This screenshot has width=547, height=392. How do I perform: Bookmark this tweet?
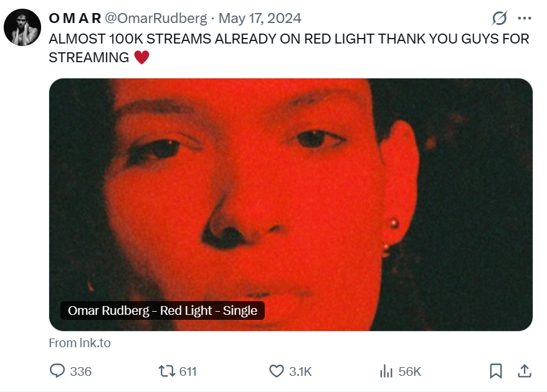(x=496, y=371)
